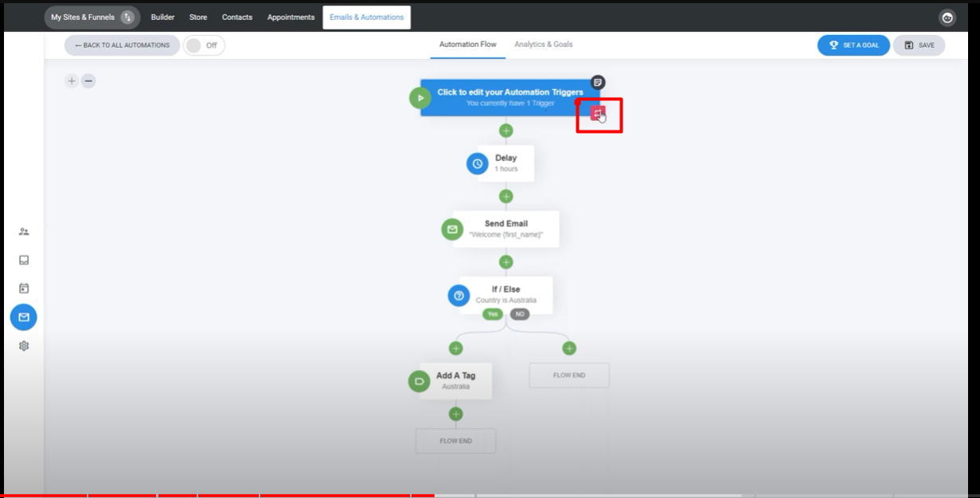Click the Add A Tag label icon
This screenshot has height=498, width=980.
tap(419, 381)
